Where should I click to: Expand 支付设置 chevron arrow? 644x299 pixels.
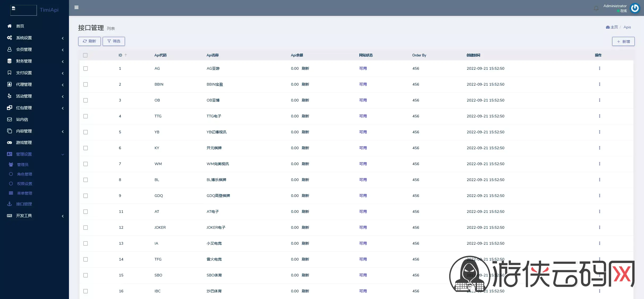coord(63,73)
